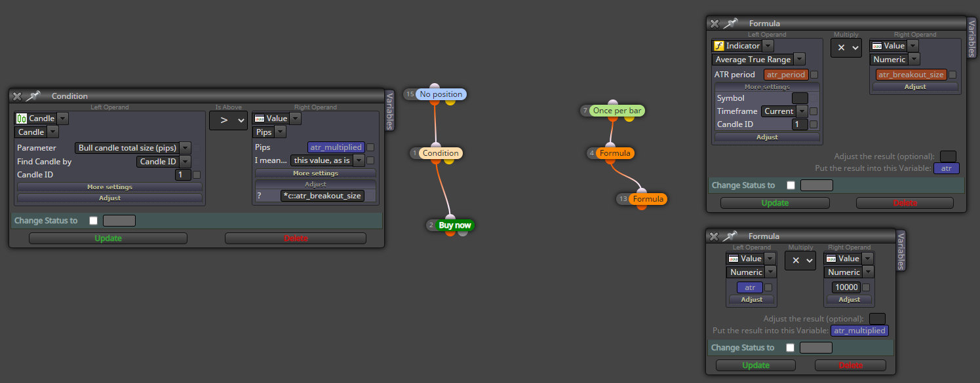This screenshot has width=980, height=383.
Task: Pin the lower Formula panel using pushpin
Action: pos(730,236)
